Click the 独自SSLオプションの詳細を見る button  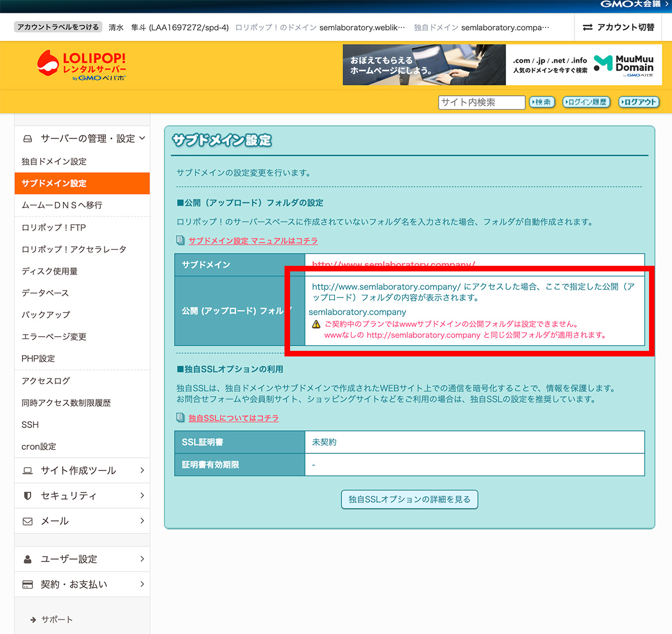409,499
